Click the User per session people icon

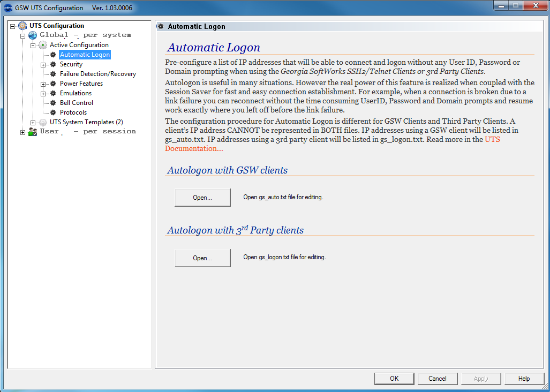(x=33, y=132)
